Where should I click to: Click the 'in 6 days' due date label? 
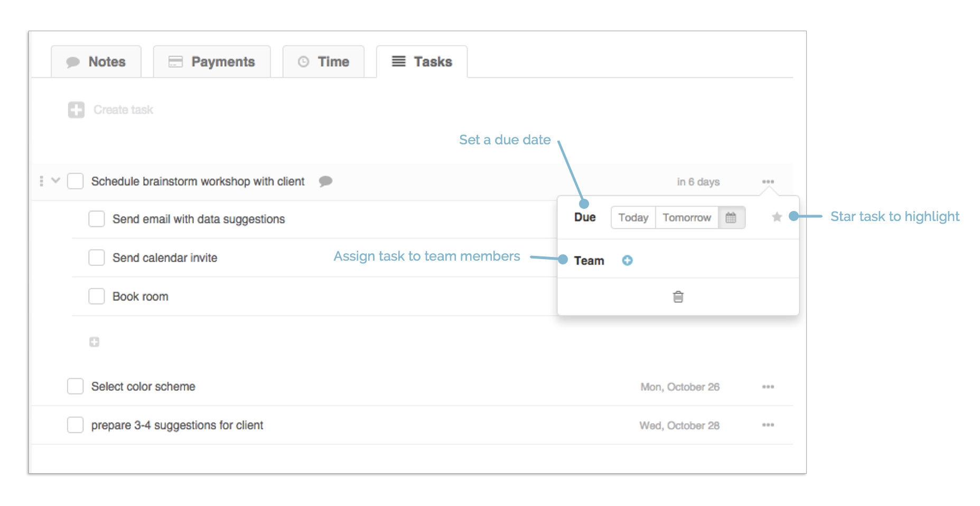[x=698, y=181]
